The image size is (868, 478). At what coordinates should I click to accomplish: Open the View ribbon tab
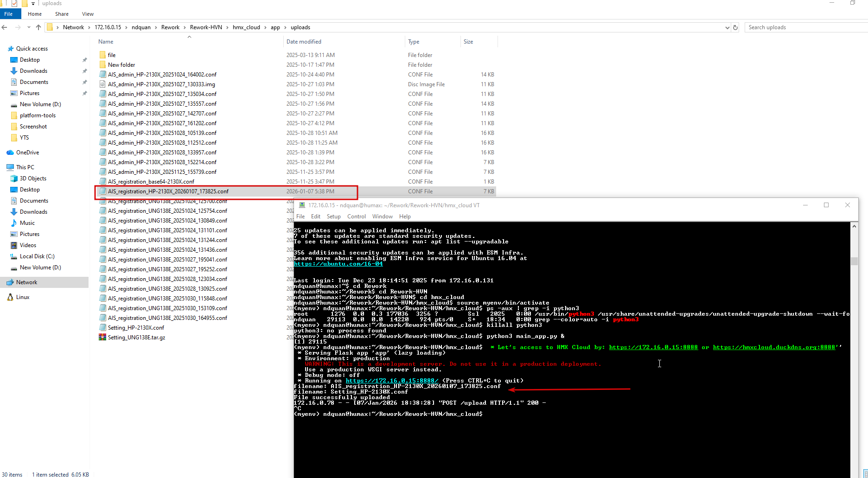click(x=88, y=14)
